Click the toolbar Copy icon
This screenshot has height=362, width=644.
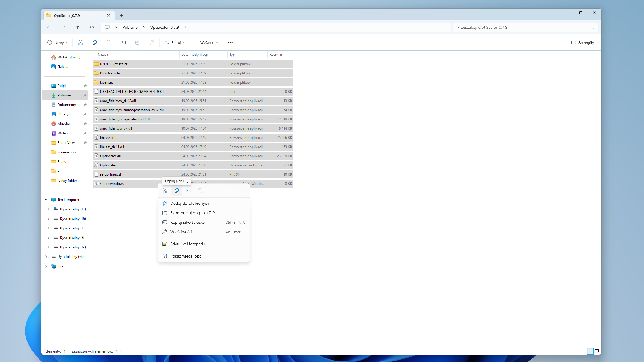(95, 42)
